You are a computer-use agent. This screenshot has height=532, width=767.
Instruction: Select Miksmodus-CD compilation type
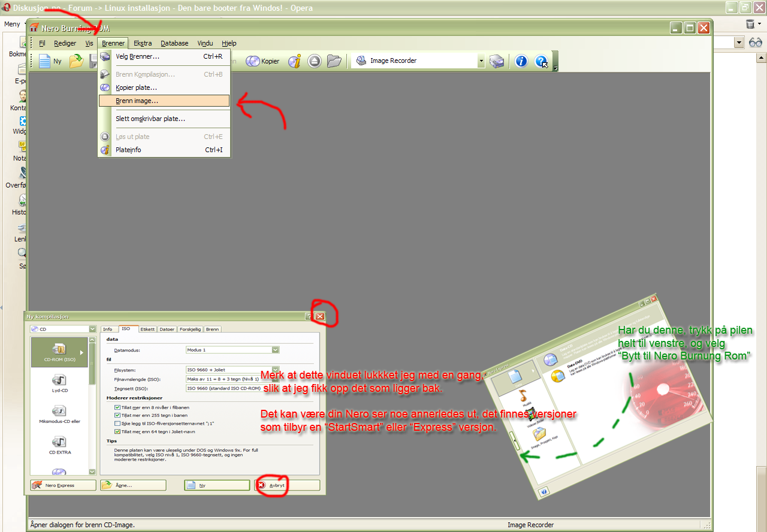point(59,415)
